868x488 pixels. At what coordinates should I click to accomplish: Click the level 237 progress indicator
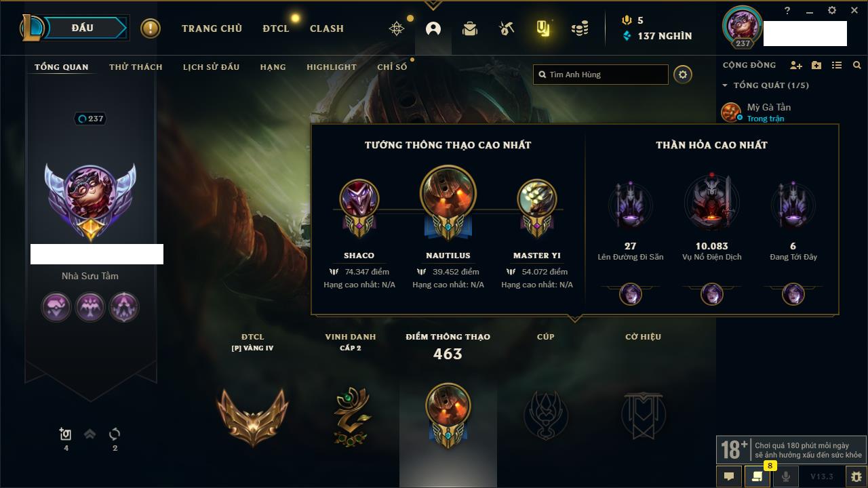point(90,119)
